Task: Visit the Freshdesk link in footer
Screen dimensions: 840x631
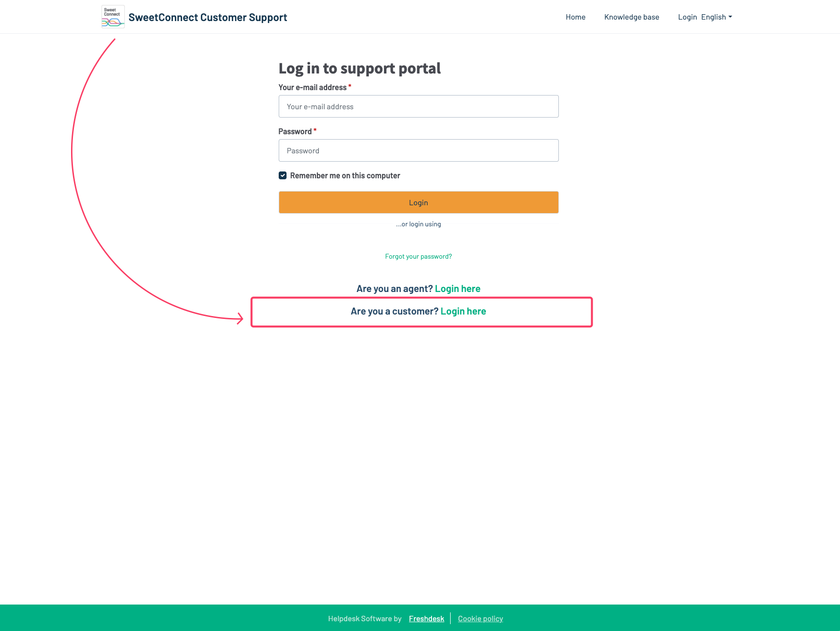Action: coord(427,618)
